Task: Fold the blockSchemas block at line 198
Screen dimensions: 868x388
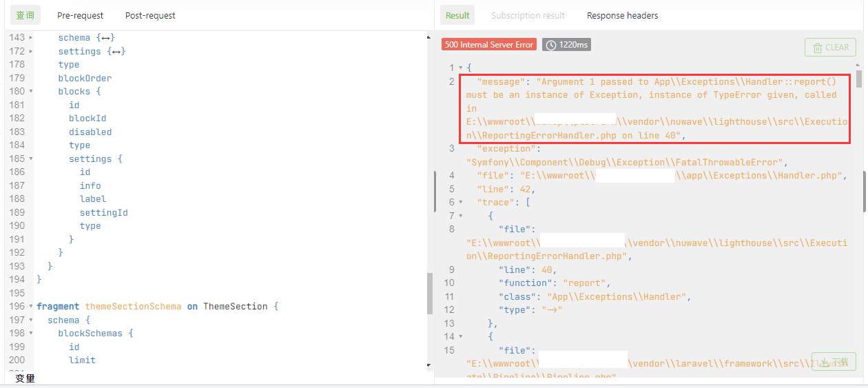Action: coord(30,334)
